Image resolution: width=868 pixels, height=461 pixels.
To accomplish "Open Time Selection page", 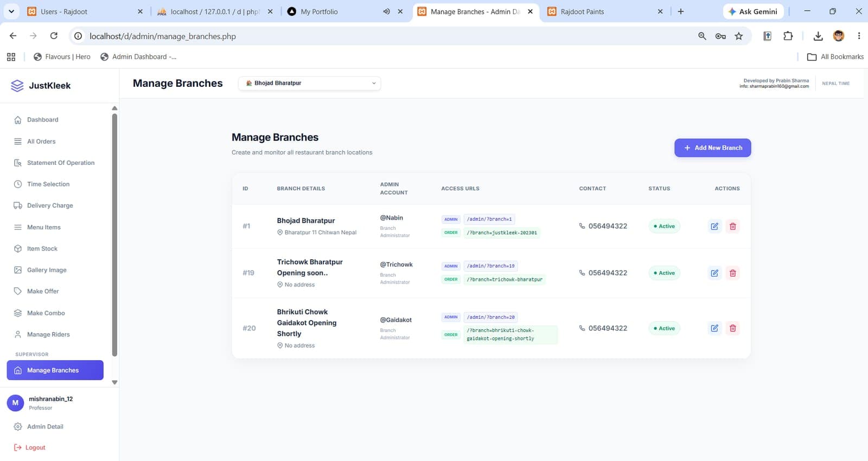I will tap(55, 184).
